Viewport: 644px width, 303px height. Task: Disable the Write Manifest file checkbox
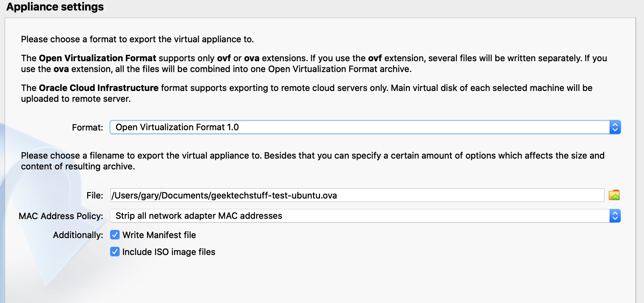(x=115, y=235)
